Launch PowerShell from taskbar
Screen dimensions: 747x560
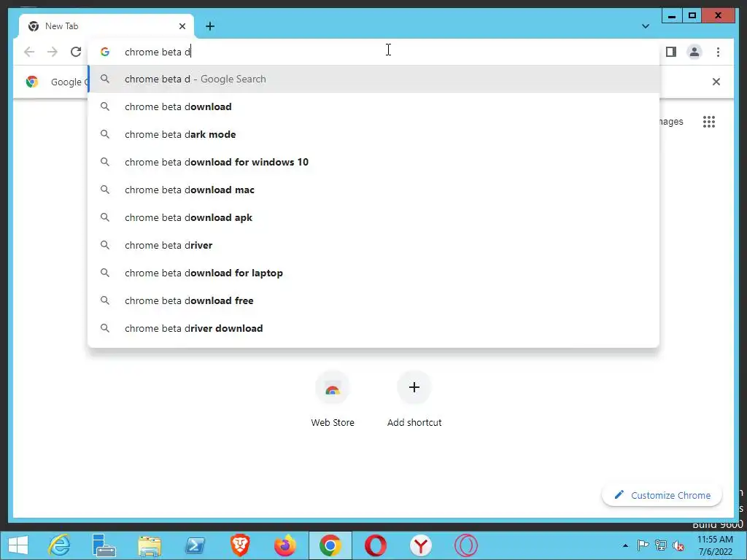[194, 545]
